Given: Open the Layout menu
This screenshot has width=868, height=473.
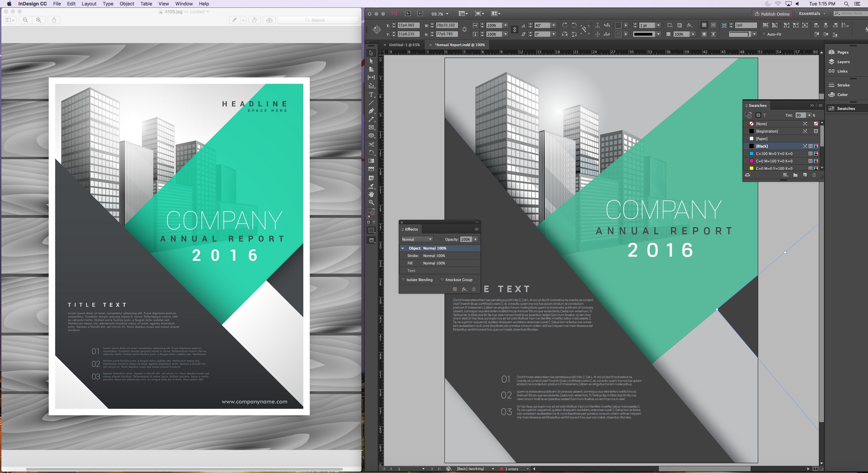Looking at the screenshot, I should click(89, 4).
